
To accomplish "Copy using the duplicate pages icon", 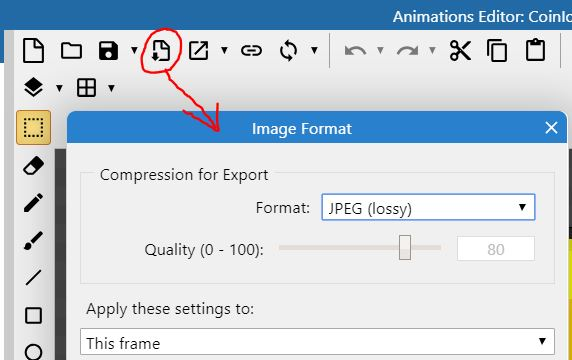I will point(497,50).
